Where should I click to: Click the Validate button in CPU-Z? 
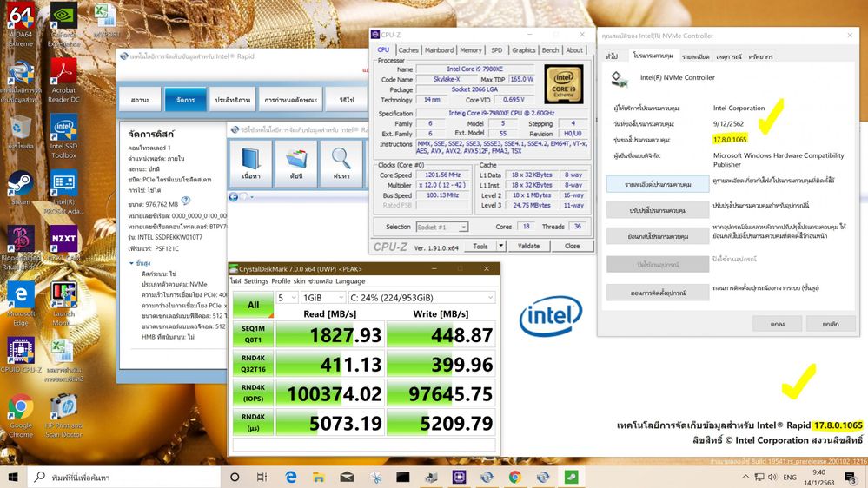click(529, 246)
